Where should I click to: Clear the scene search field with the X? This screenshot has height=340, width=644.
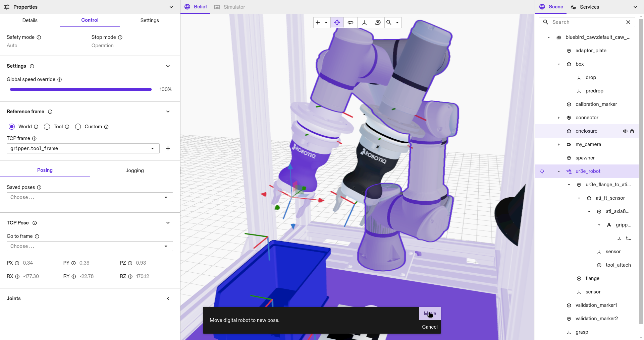coord(629,22)
